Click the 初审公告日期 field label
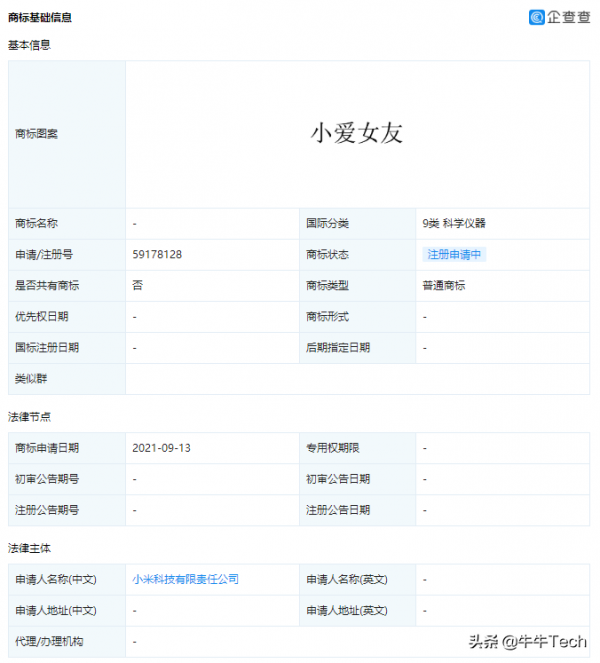 (x=338, y=479)
